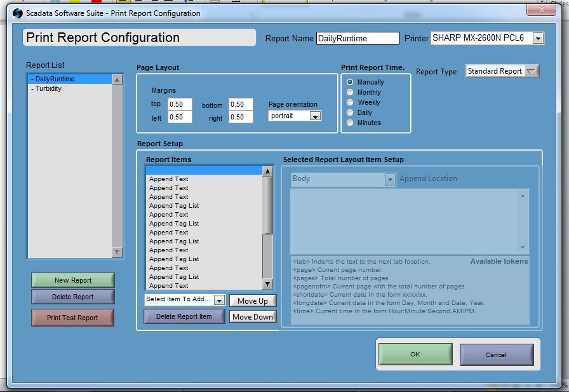Click the Delete Report Item button
This screenshot has height=392, width=569.
click(184, 316)
